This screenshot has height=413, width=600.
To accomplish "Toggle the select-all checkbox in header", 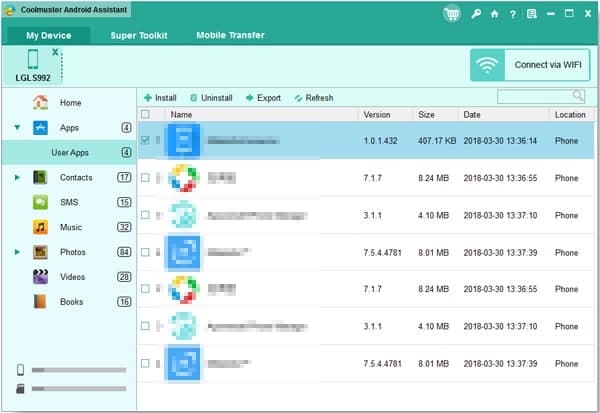I will tap(146, 115).
